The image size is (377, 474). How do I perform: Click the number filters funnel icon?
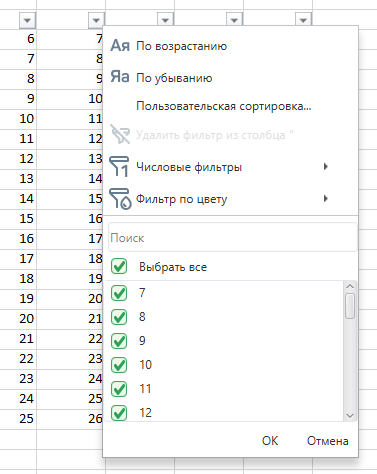(x=119, y=166)
